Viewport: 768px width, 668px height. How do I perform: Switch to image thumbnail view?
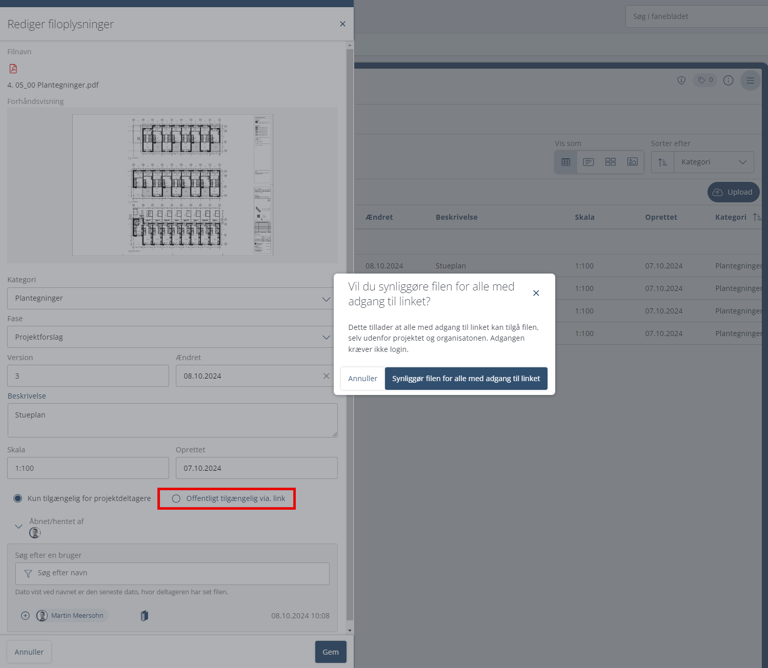coord(632,162)
